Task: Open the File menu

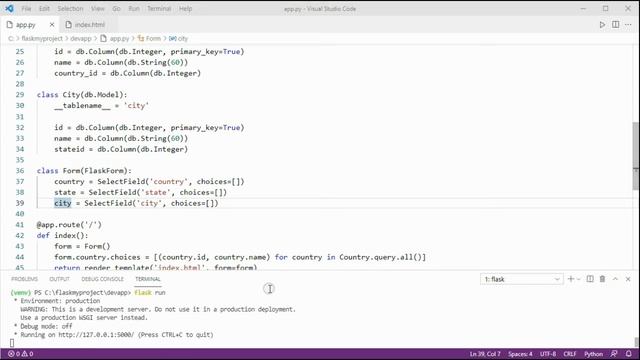Action: [x=26, y=9]
